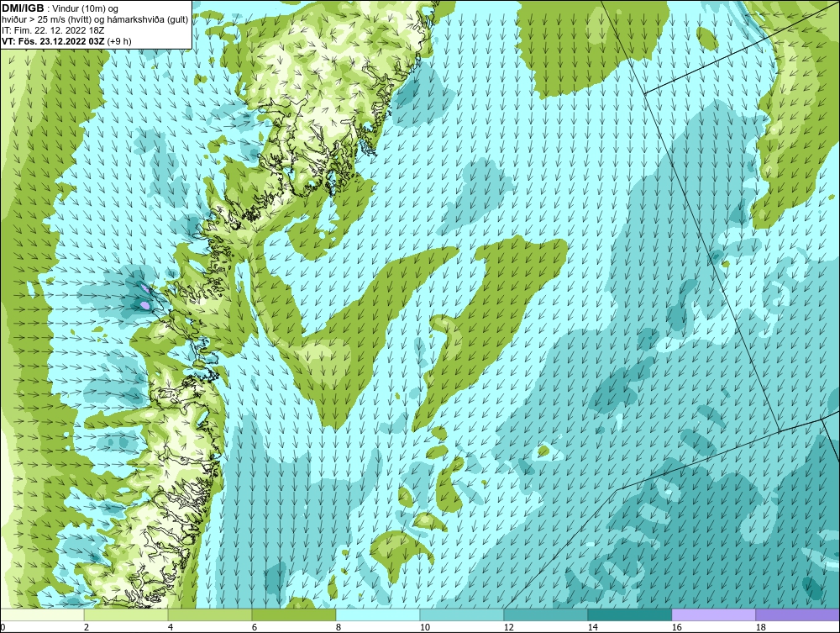Click the 6–8 m/s olive green legend swatch

pyautogui.click(x=294, y=615)
